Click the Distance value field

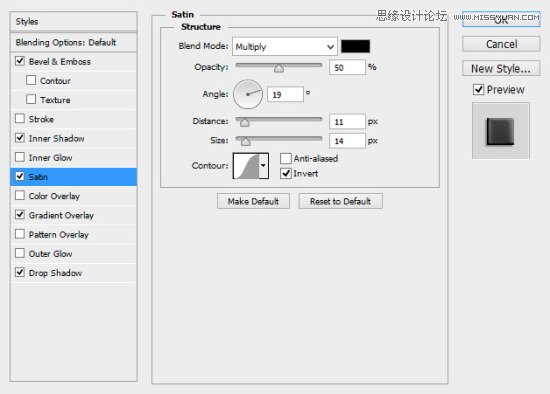tap(347, 122)
